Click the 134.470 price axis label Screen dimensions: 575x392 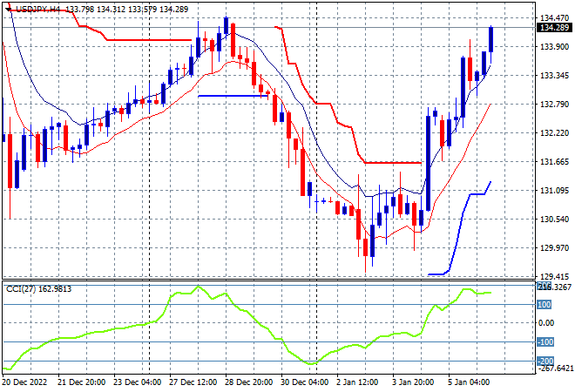[x=554, y=17]
